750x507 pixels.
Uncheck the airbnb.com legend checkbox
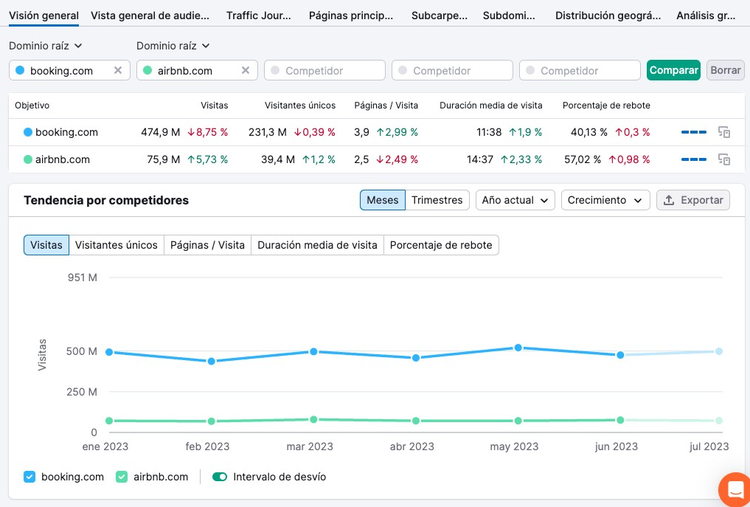click(x=121, y=477)
